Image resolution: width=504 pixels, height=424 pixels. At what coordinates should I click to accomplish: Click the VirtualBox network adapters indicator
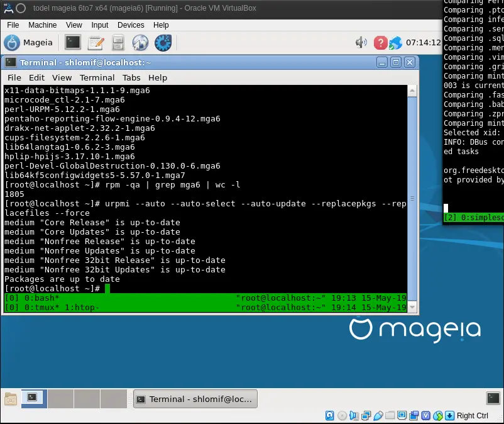tap(366, 416)
